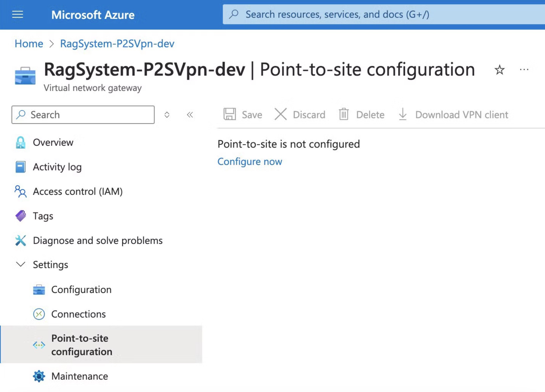Open the Activity log page
Viewport: 545px width, 392px height.
(57, 167)
